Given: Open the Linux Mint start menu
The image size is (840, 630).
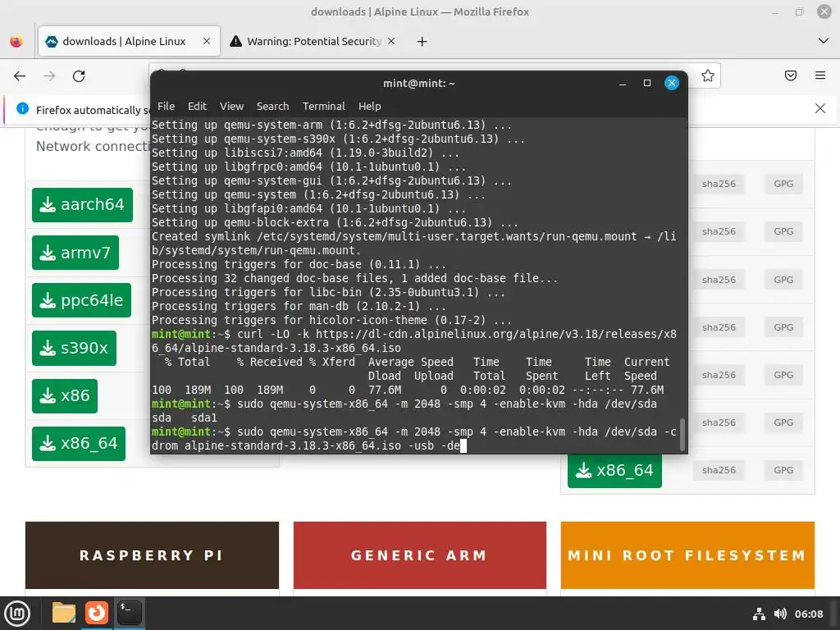Looking at the screenshot, I should click(17, 614).
